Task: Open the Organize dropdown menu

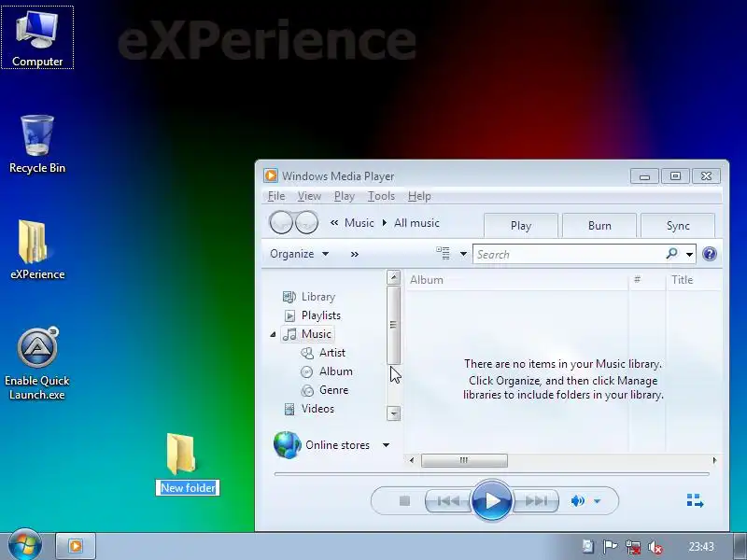Action: (x=299, y=254)
